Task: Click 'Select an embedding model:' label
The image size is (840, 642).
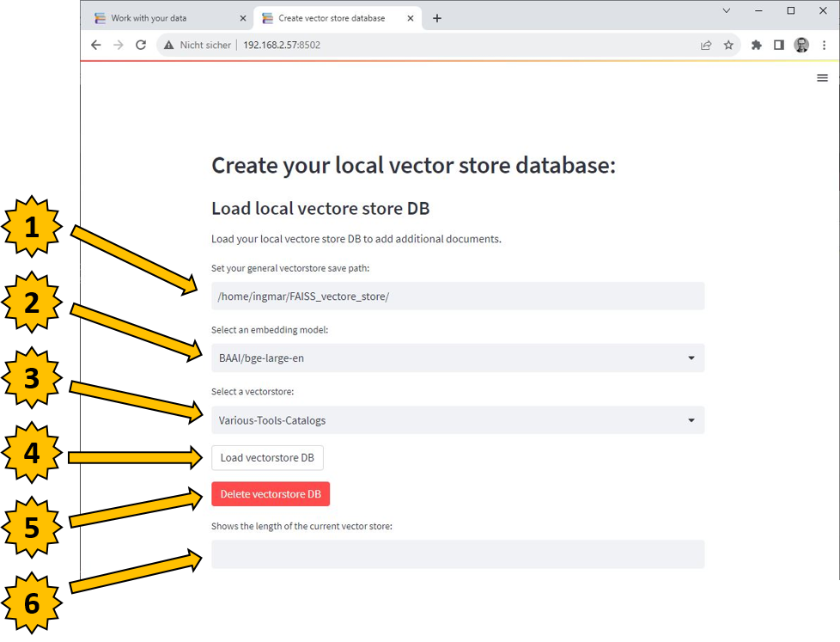Action: point(270,330)
